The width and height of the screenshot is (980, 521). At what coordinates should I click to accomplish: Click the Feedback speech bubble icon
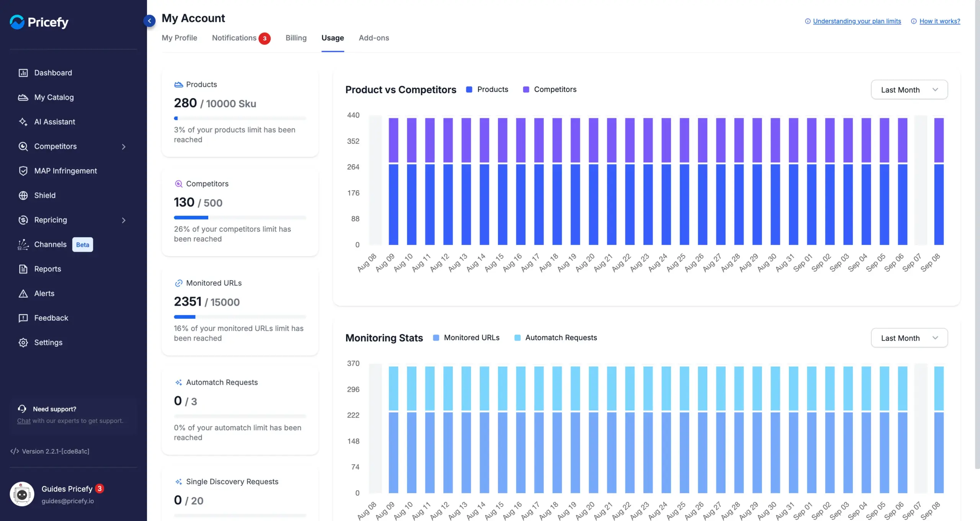tap(23, 318)
